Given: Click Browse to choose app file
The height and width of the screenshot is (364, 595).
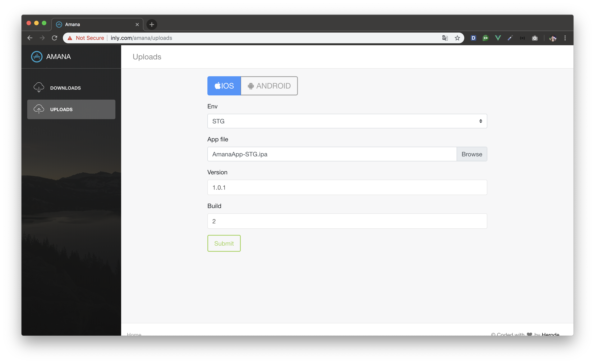Looking at the screenshot, I should tap(471, 154).
